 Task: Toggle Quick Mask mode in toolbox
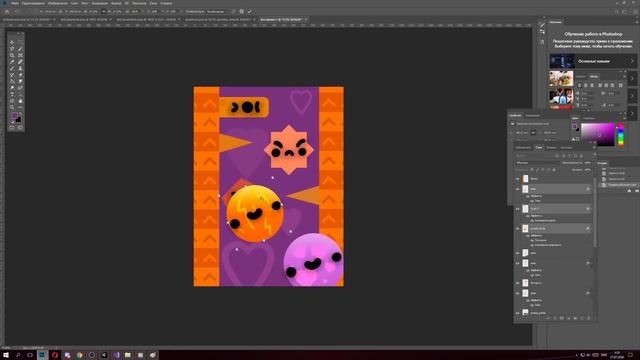point(12,128)
